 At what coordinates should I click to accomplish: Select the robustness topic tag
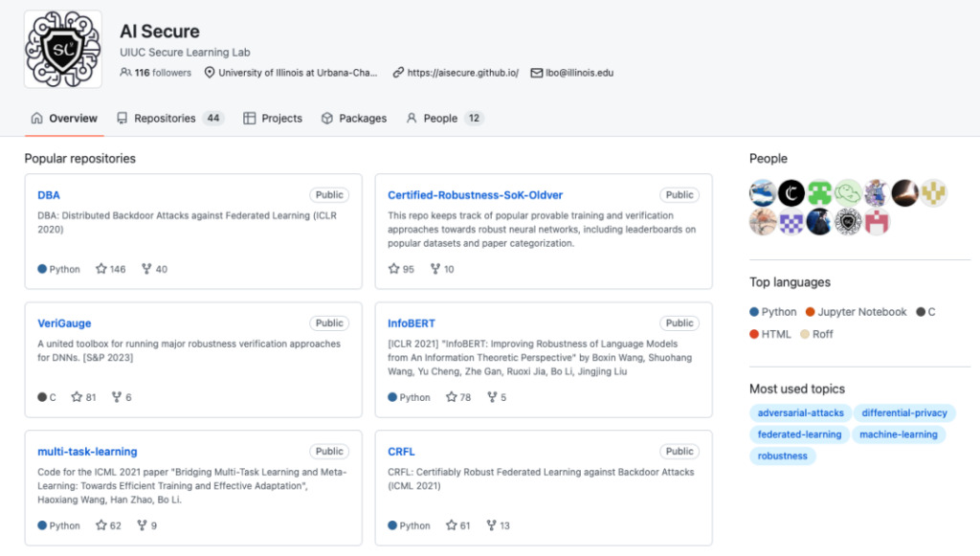click(x=783, y=456)
